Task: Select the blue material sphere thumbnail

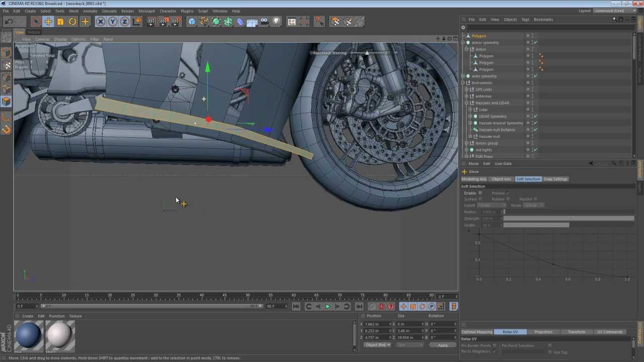Action: tap(29, 335)
